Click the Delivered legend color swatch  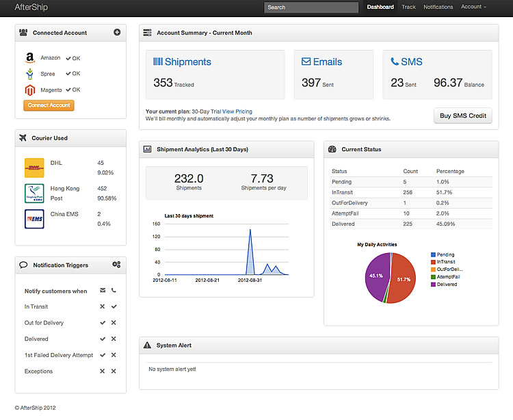point(433,285)
